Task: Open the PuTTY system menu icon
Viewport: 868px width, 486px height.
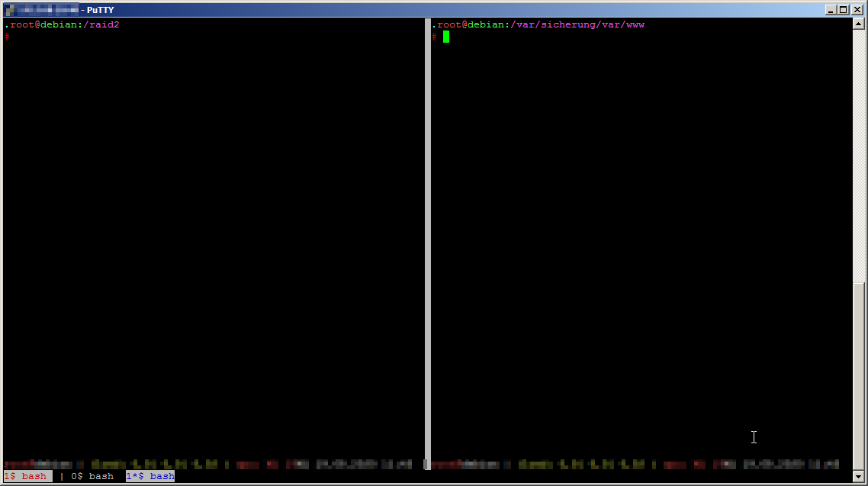Action: click(9, 10)
